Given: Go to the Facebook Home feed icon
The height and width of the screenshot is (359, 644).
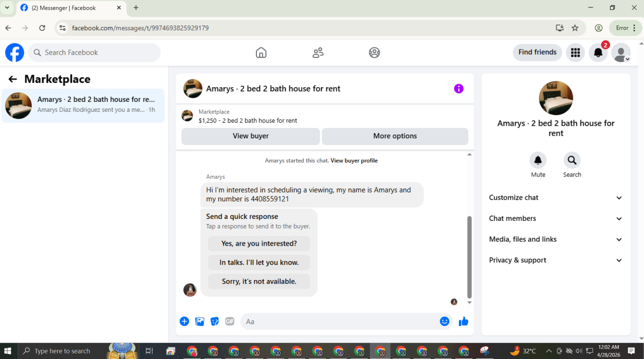Looking at the screenshot, I should coord(261,52).
